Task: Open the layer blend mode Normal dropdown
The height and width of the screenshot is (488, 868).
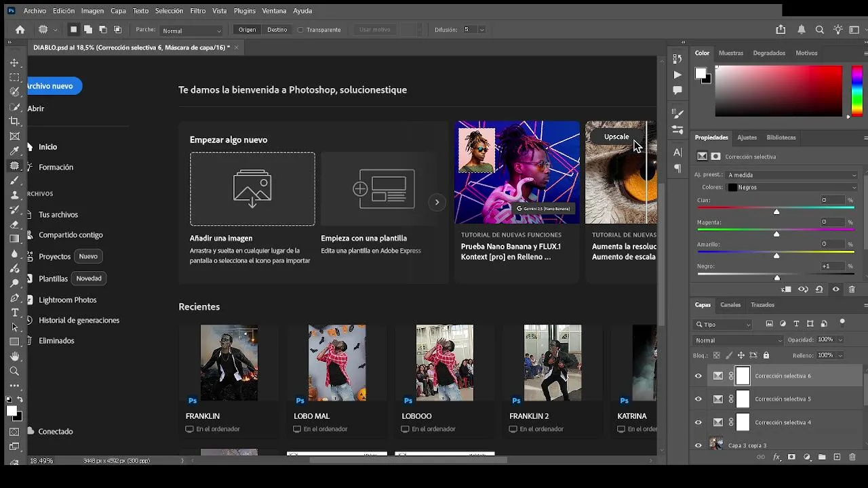Action: 738,340
